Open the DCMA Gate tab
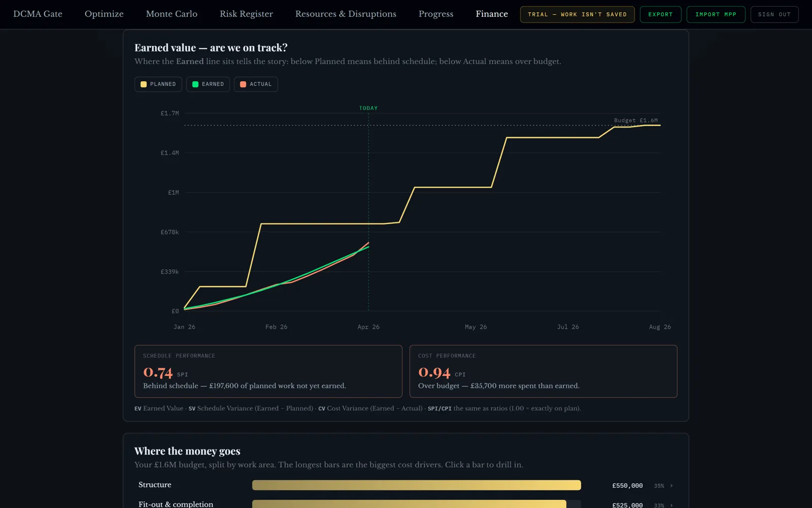The image size is (812, 508). coord(38,14)
